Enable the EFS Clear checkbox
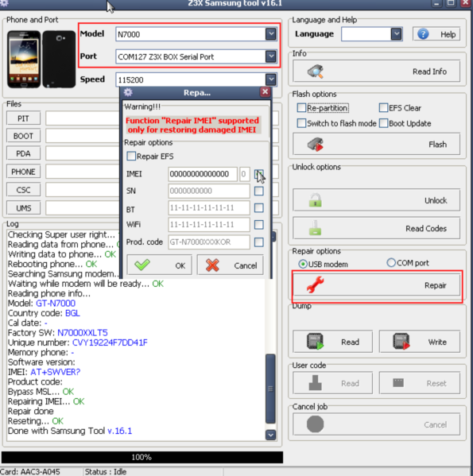Screen dimensions: 473x476 click(x=383, y=107)
